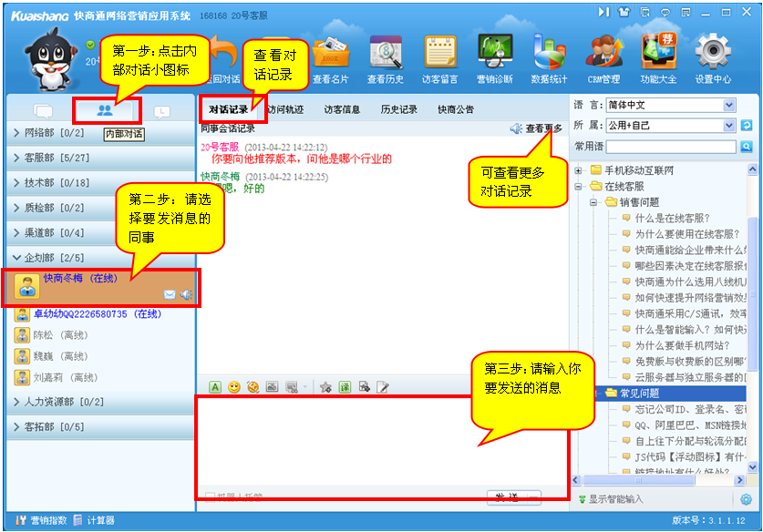
Task: Click 查看更多 to view more records
Action: pos(538,129)
